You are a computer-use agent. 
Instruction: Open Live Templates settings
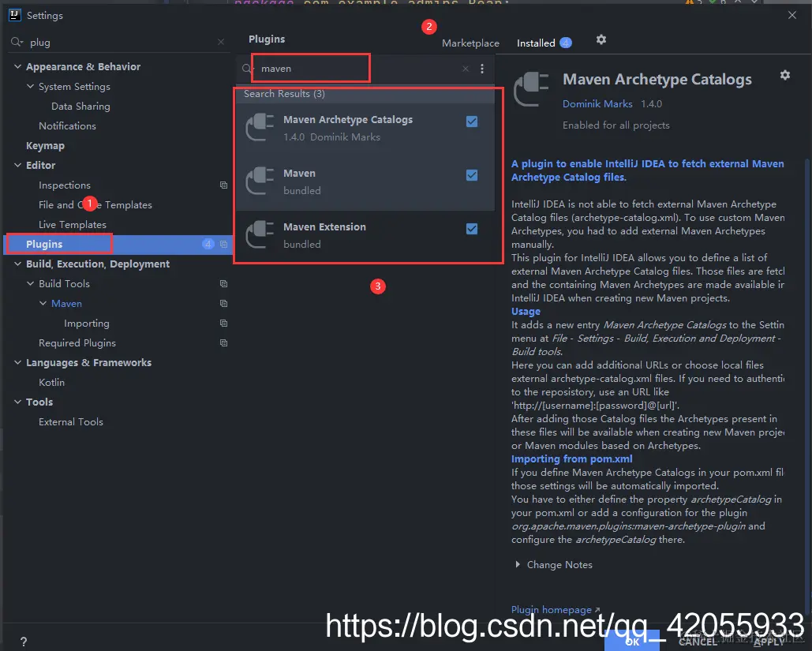pos(72,224)
